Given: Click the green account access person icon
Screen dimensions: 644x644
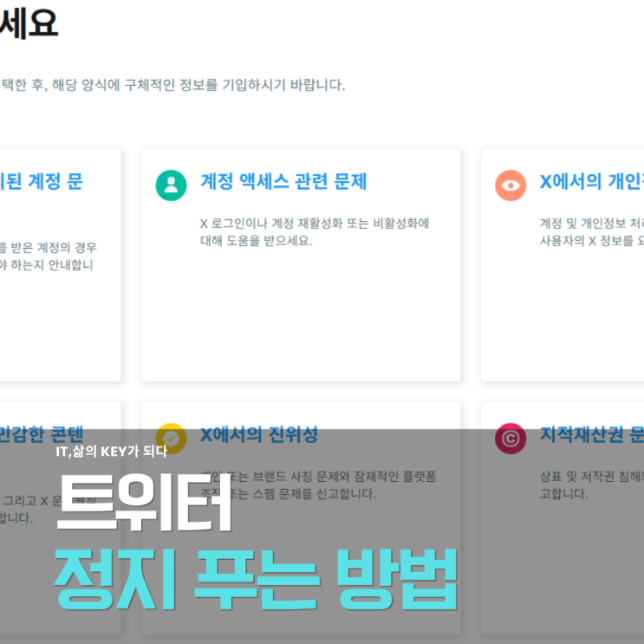Looking at the screenshot, I should coord(171,185).
